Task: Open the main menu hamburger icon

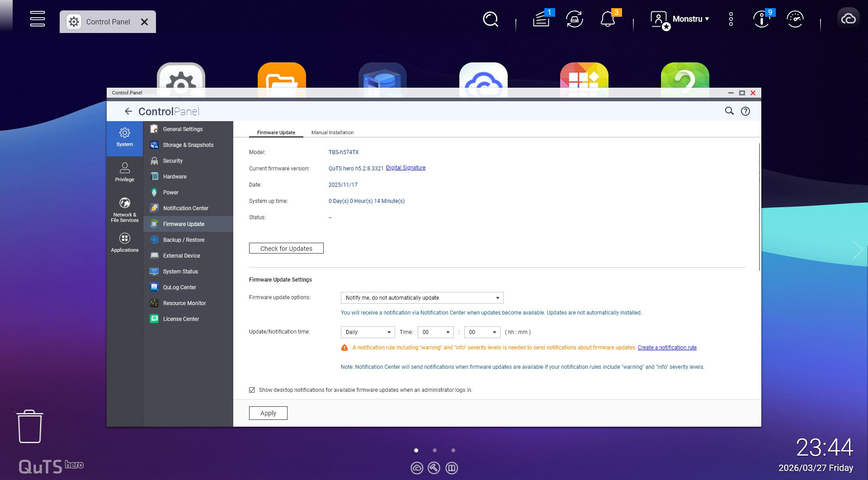Action: pos(37,19)
